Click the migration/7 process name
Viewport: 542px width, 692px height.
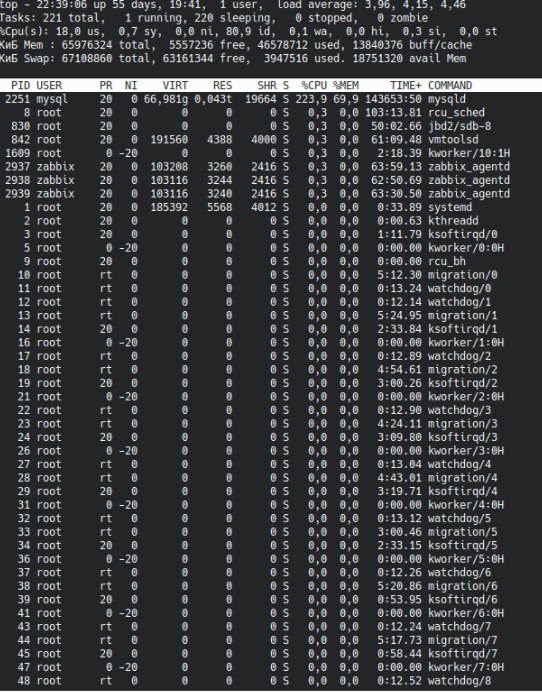(463, 640)
